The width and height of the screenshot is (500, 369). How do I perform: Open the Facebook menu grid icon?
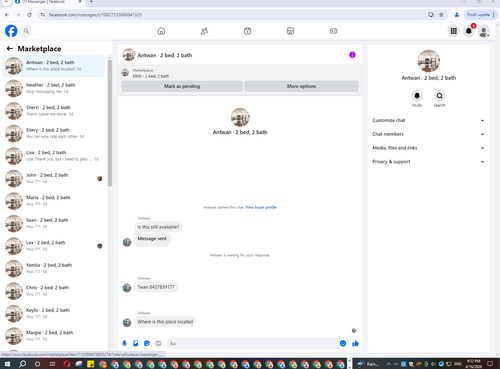(x=454, y=31)
